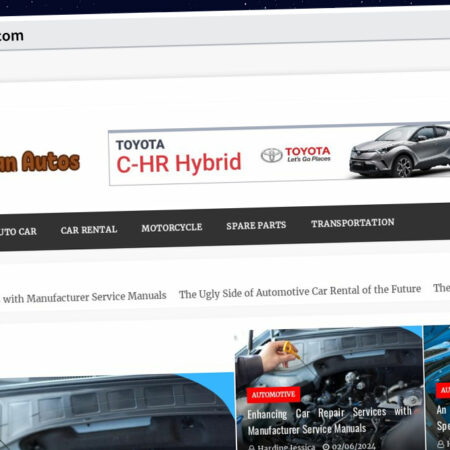This screenshot has height=450, width=450.
Task: Click the red Automotive category tag
Action: pos(273,395)
